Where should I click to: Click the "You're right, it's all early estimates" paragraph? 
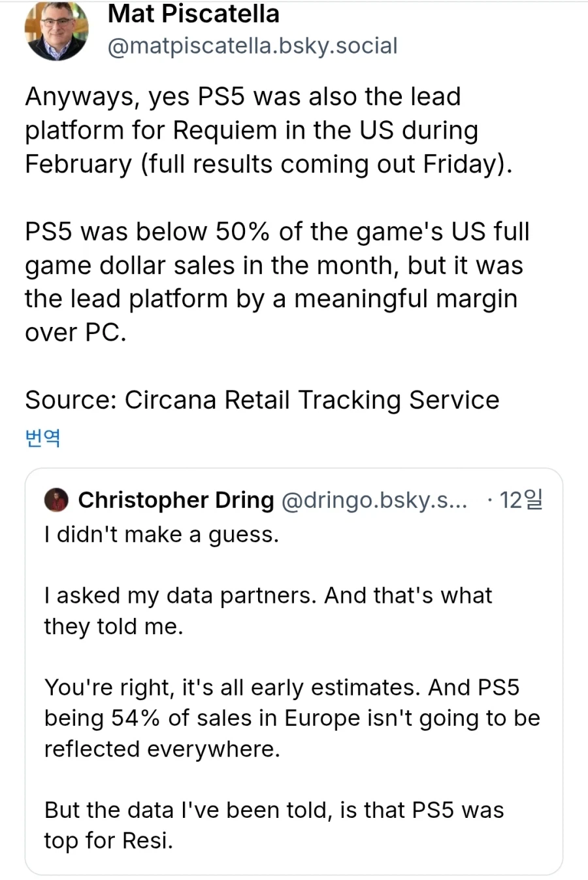click(x=291, y=718)
